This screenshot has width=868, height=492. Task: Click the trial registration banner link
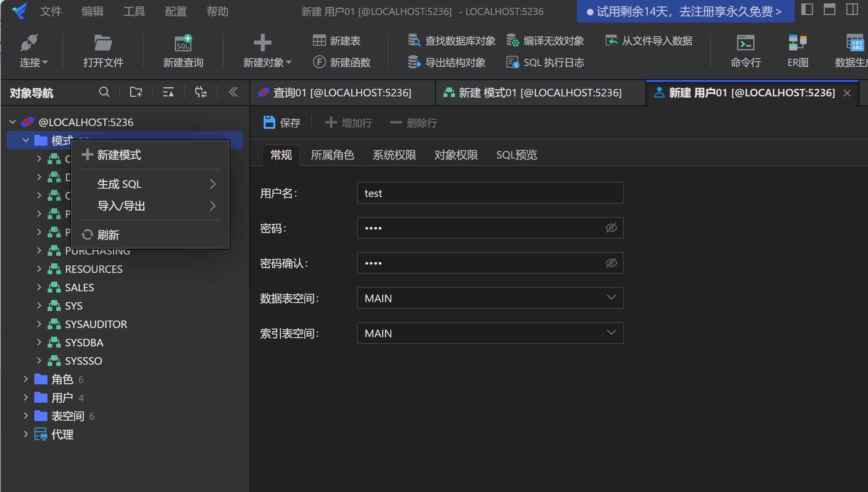click(x=685, y=11)
